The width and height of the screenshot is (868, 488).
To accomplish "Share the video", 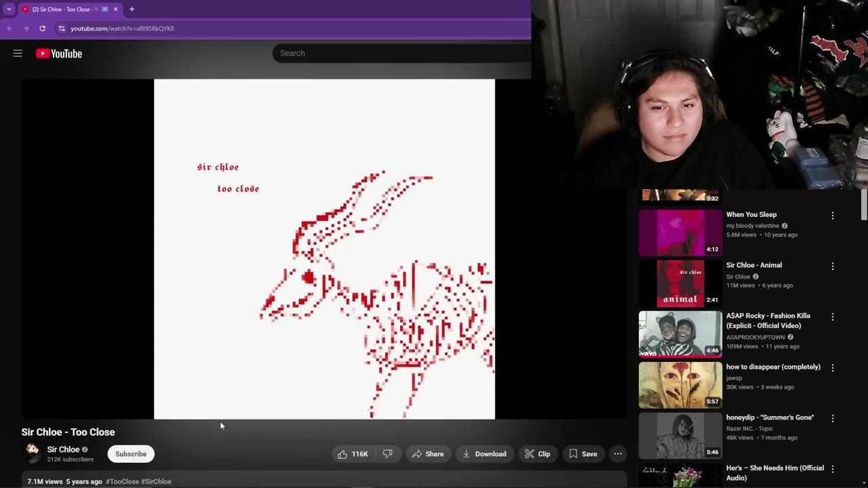I will (428, 454).
